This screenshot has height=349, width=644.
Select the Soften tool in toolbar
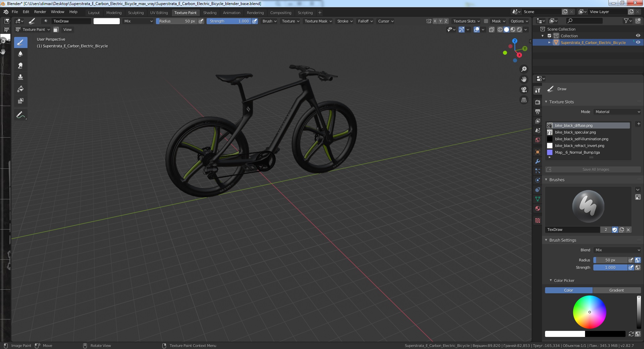click(20, 54)
